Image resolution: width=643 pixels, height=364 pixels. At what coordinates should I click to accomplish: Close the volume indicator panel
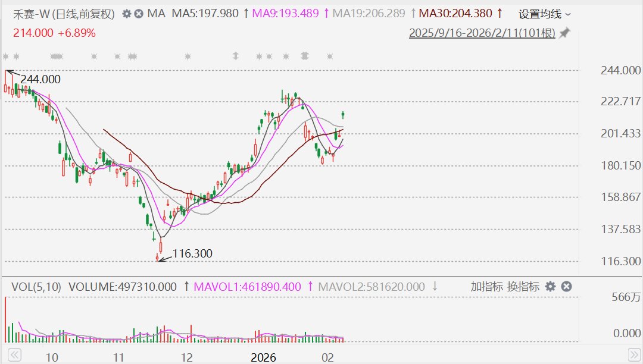point(566,287)
